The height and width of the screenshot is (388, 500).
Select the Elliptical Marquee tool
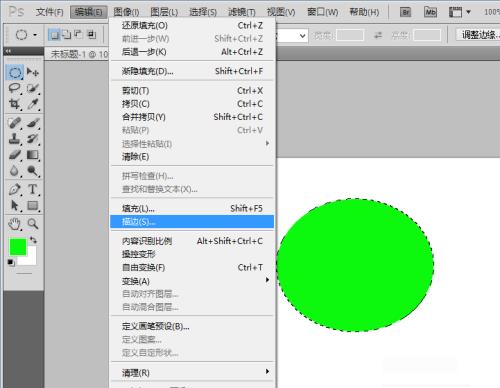click(x=15, y=72)
